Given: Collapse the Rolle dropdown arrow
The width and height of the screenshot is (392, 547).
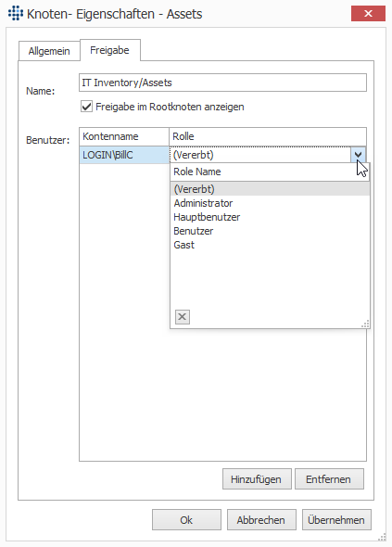Looking at the screenshot, I should (358, 155).
